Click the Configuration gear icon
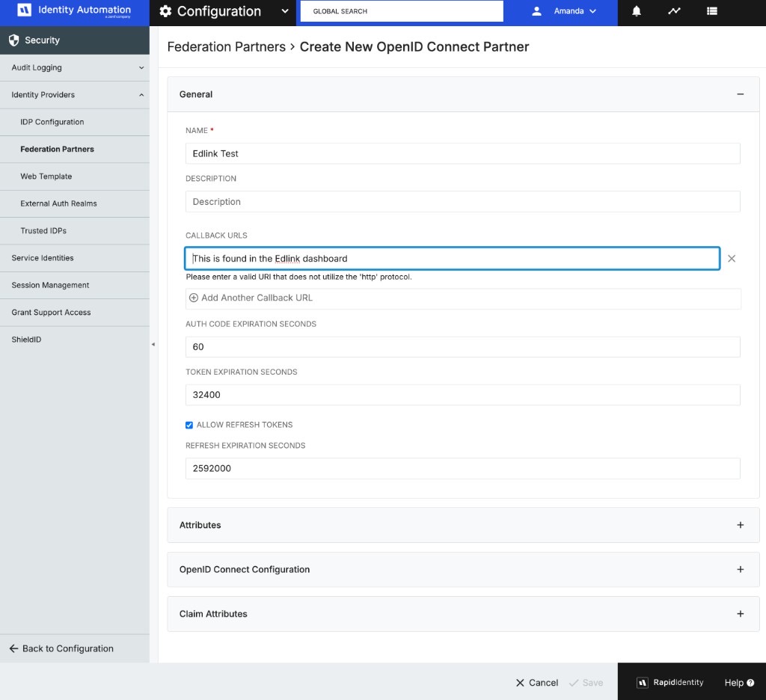 click(x=165, y=11)
